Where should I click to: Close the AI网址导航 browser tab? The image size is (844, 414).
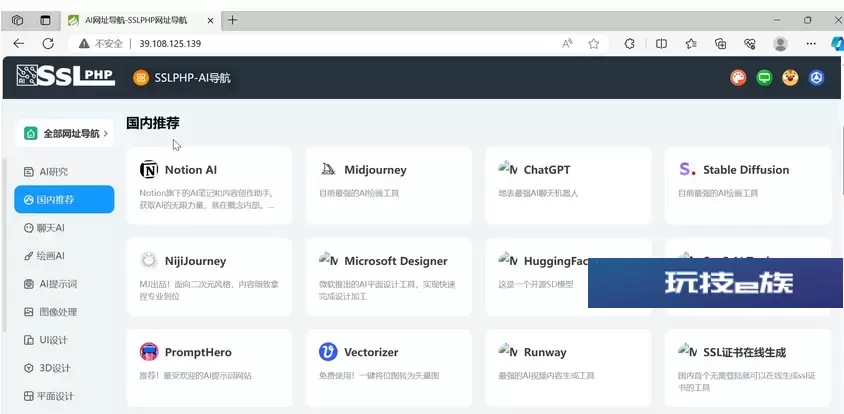[x=210, y=20]
